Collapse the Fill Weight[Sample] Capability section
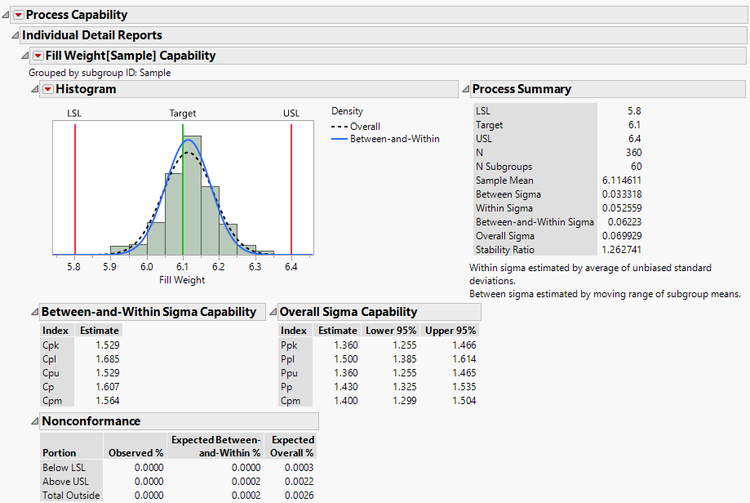750x503 pixels. click(25, 56)
